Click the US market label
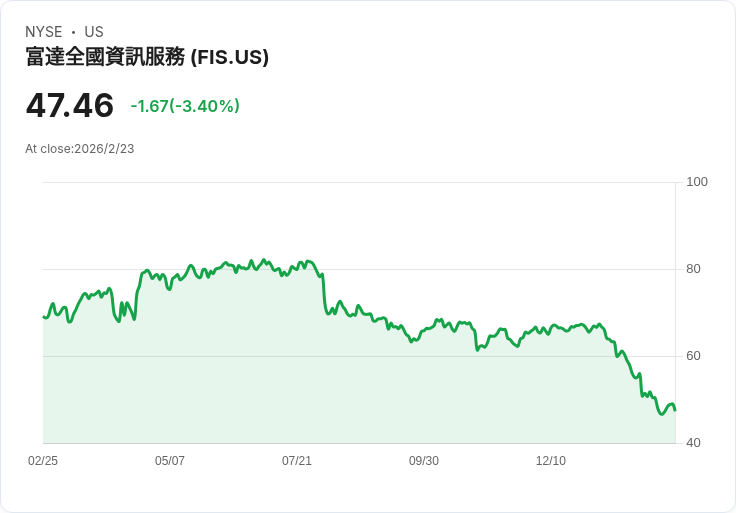The width and height of the screenshot is (736, 513). click(94, 32)
